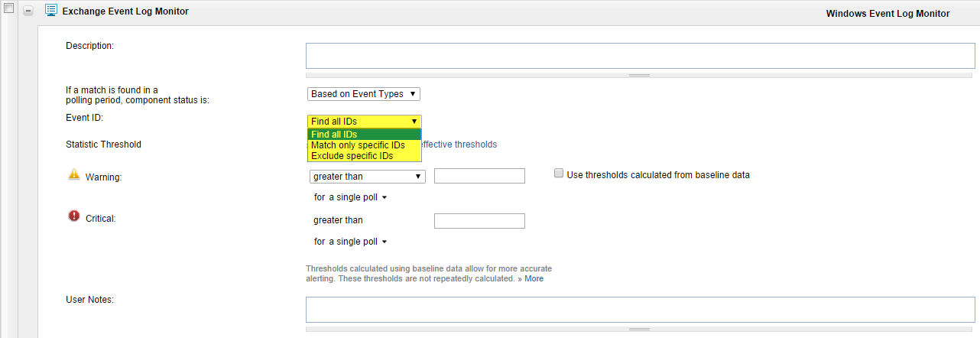This screenshot has height=338, width=980.
Task: Click the Critical threshold value field
Action: (479, 221)
